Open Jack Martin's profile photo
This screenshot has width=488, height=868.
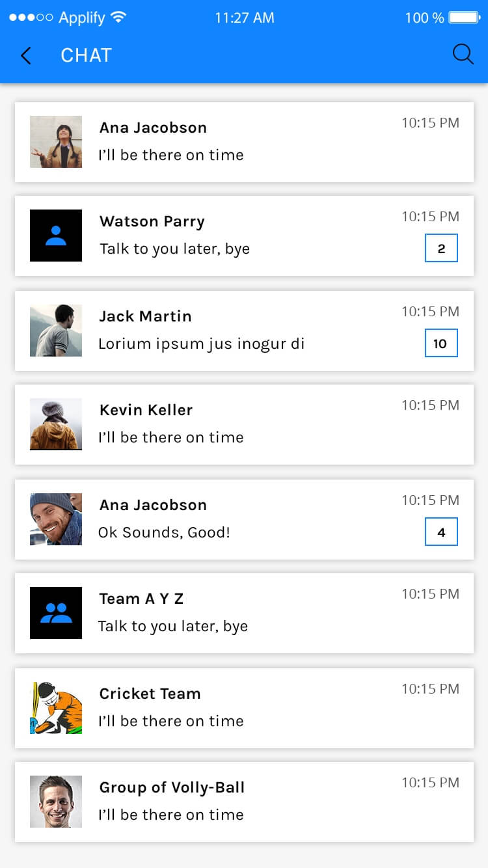click(56, 331)
